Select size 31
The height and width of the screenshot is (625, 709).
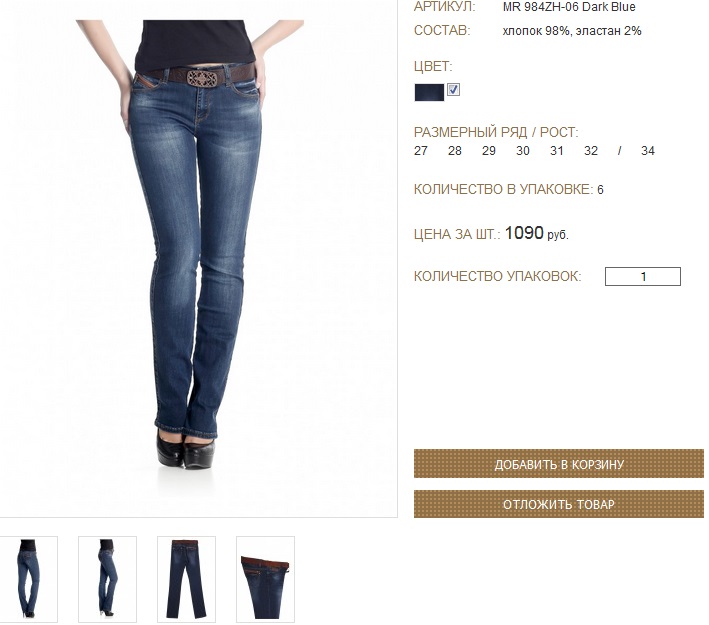click(x=557, y=151)
